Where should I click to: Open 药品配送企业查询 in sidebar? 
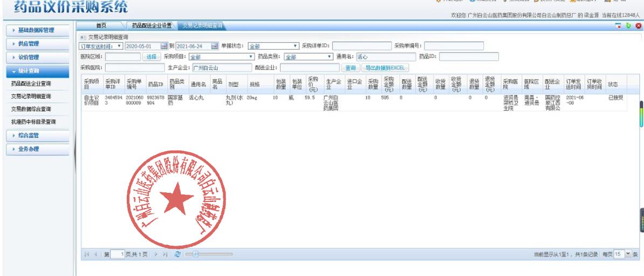click(31, 84)
